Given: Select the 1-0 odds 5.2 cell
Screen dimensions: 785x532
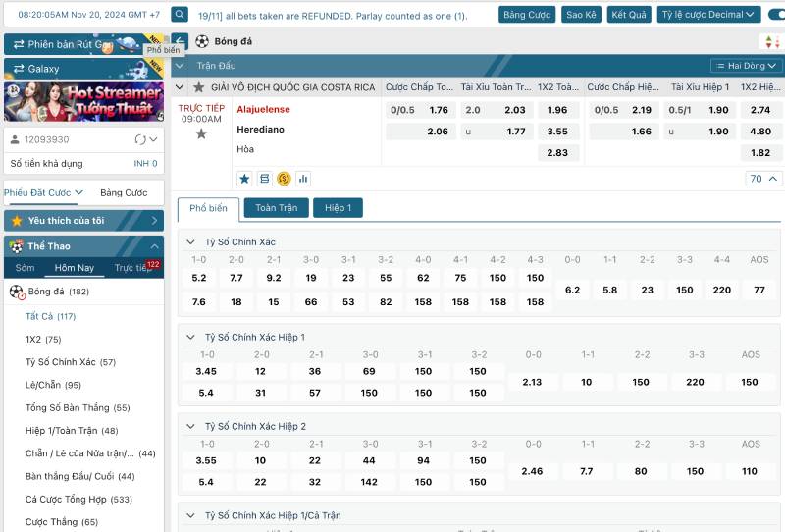Looking at the screenshot, I should pos(199,278).
